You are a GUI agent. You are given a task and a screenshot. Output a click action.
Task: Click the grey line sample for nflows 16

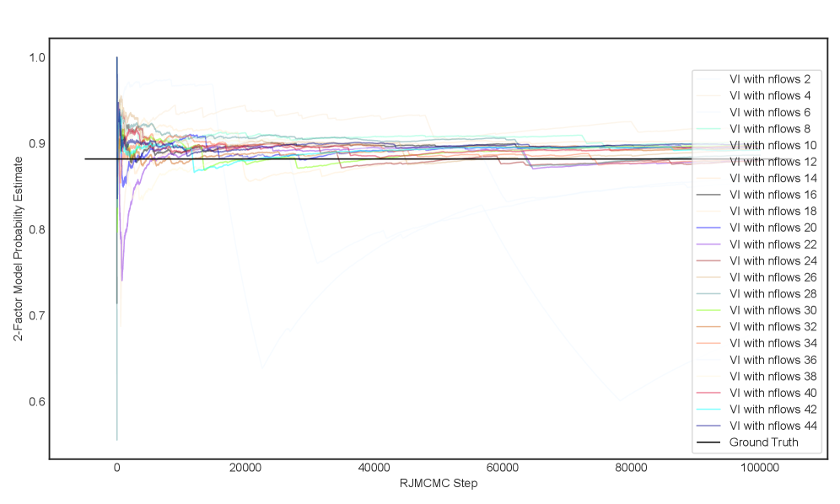click(x=708, y=195)
